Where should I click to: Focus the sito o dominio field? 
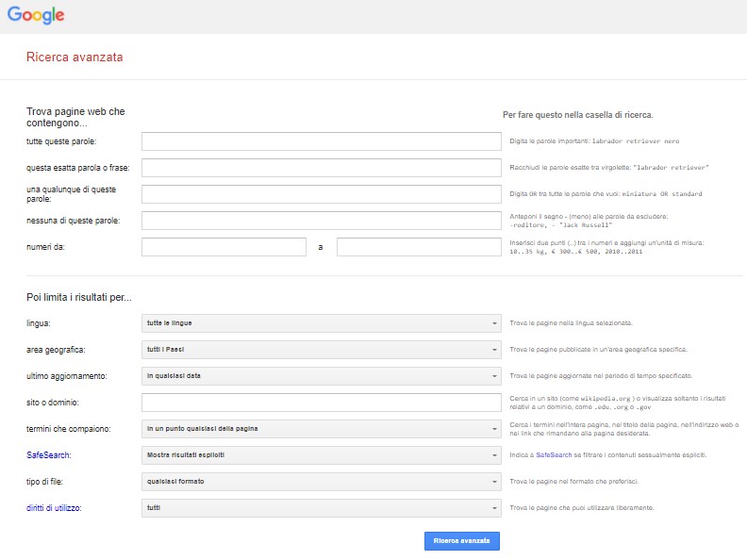pos(321,403)
